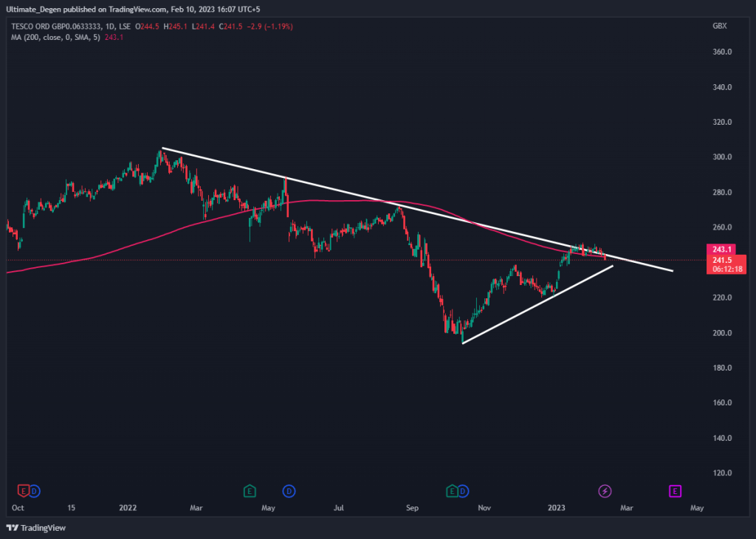Click the 360.0 price axis label
756x539 pixels.
click(x=722, y=52)
